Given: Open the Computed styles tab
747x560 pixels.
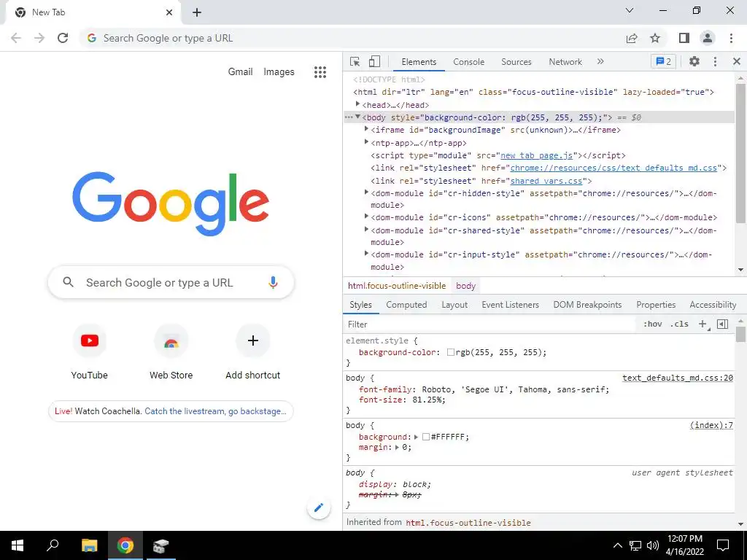Looking at the screenshot, I should click(x=406, y=305).
